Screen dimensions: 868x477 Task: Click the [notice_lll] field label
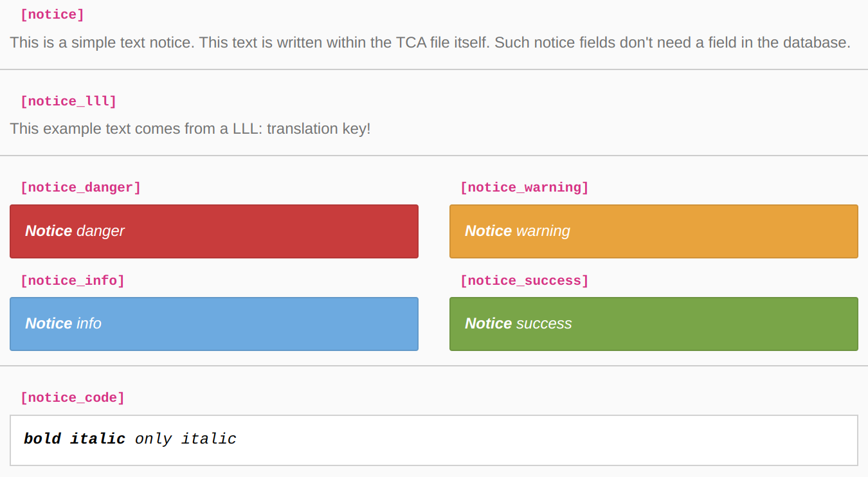(68, 102)
